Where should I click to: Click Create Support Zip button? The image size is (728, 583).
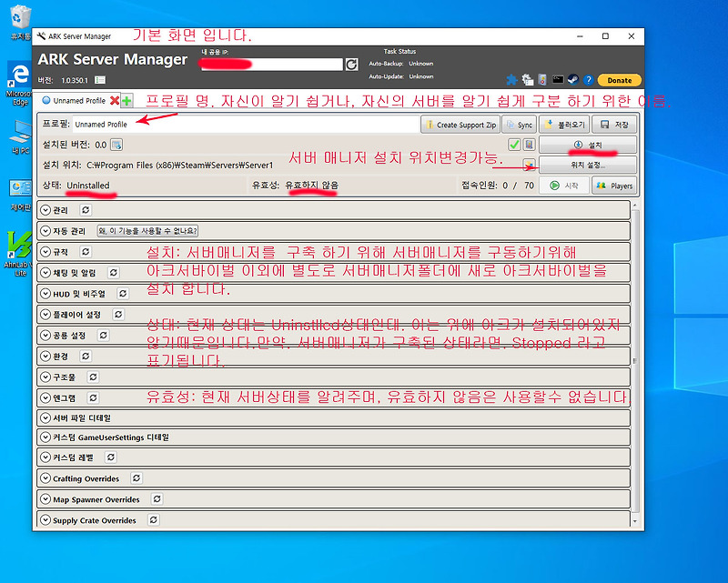point(460,125)
